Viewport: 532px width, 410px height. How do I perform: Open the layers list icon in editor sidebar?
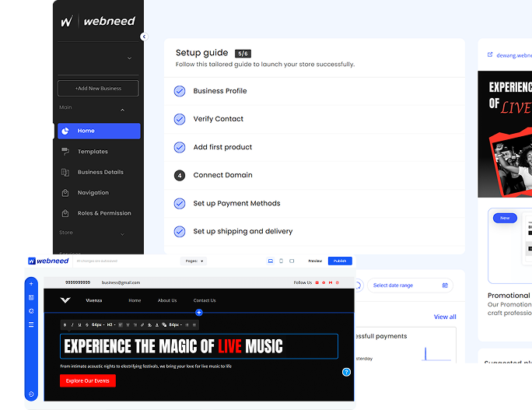[31, 324]
